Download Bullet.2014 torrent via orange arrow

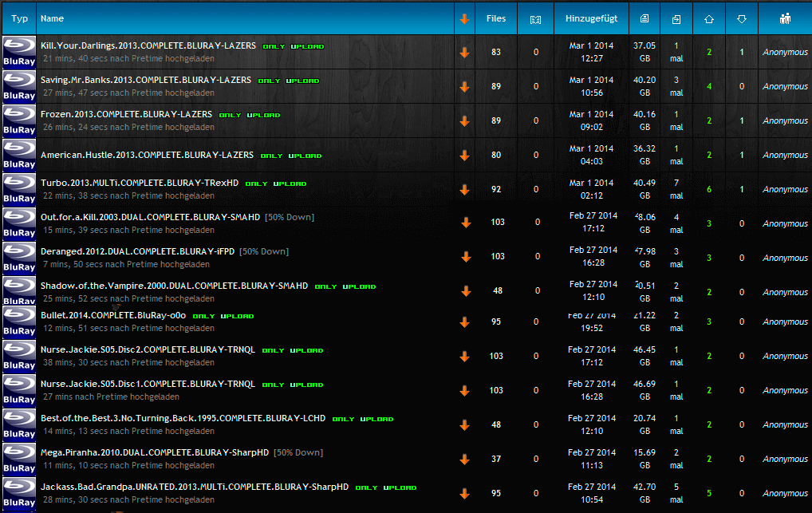(464, 322)
